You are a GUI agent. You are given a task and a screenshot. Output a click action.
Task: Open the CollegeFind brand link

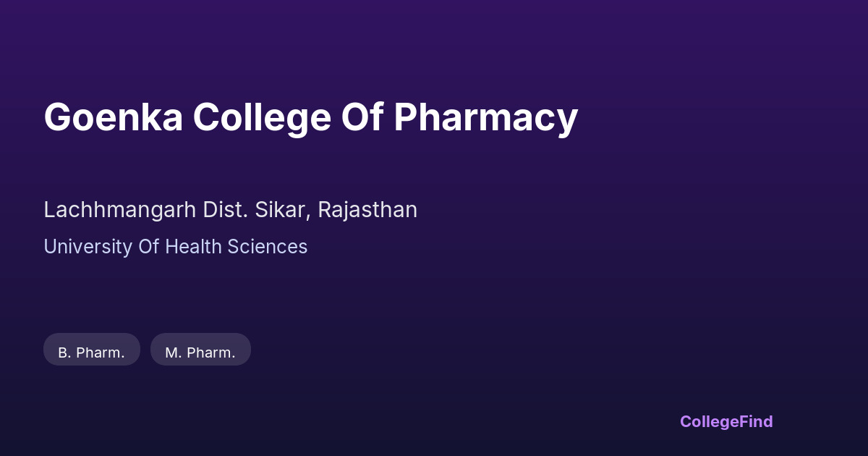(x=726, y=421)
